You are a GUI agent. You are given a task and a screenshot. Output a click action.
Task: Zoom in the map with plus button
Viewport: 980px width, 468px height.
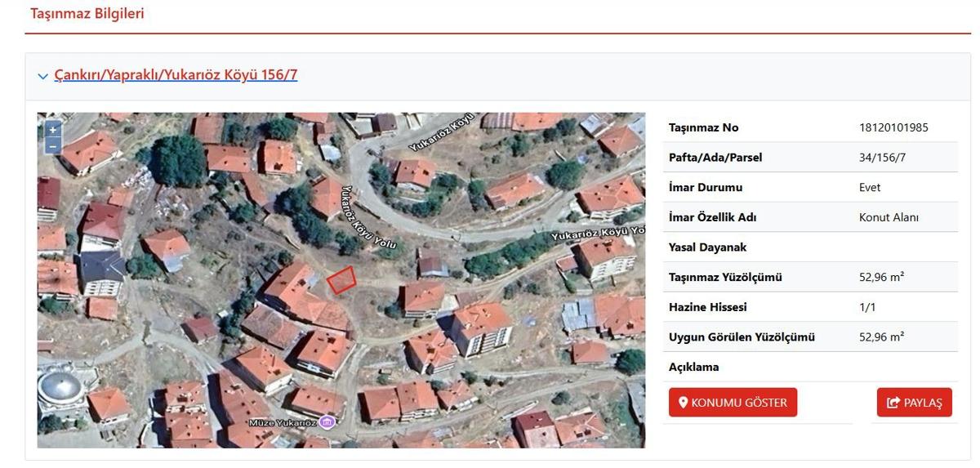point(52,129)
